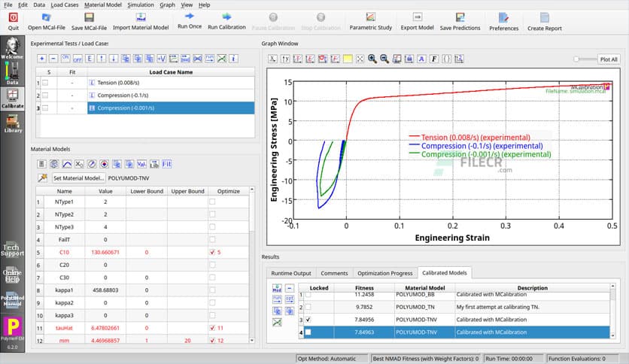This screenshot has height=364, width=629.
Task: Turn load cases ON icon
Action: tap(65, 59)
